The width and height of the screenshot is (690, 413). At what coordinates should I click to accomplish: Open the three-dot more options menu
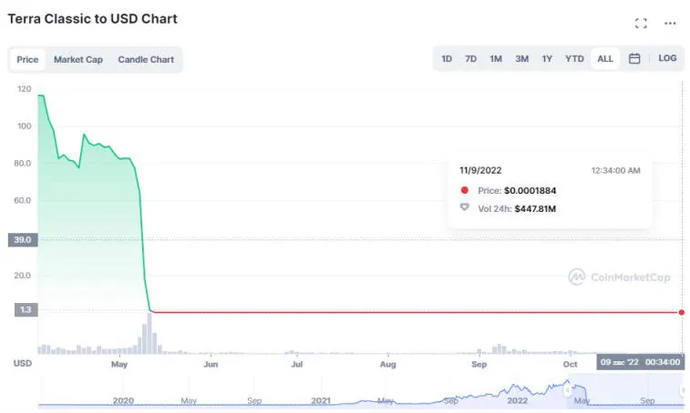(x=670, y=24)
